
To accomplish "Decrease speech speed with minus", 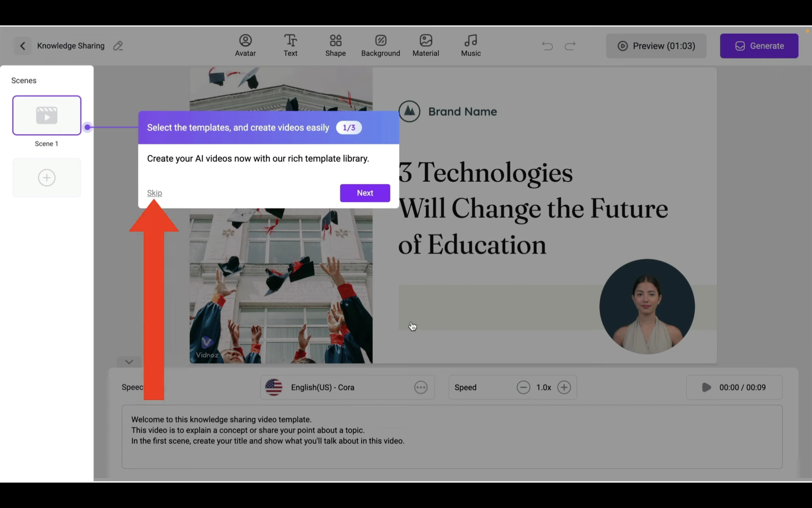I will (523, 387).
